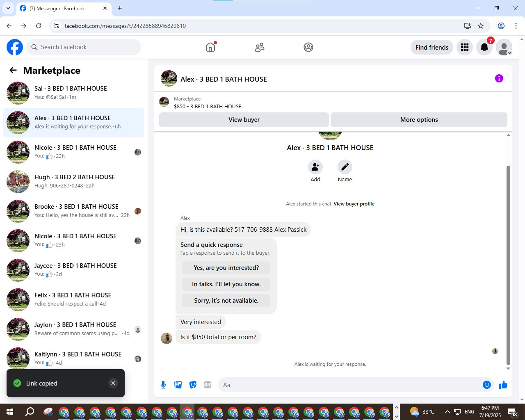This screenshot has width=525, height=420.
Task: Choose a sticker icon
Action: click(x=193, y=385)
